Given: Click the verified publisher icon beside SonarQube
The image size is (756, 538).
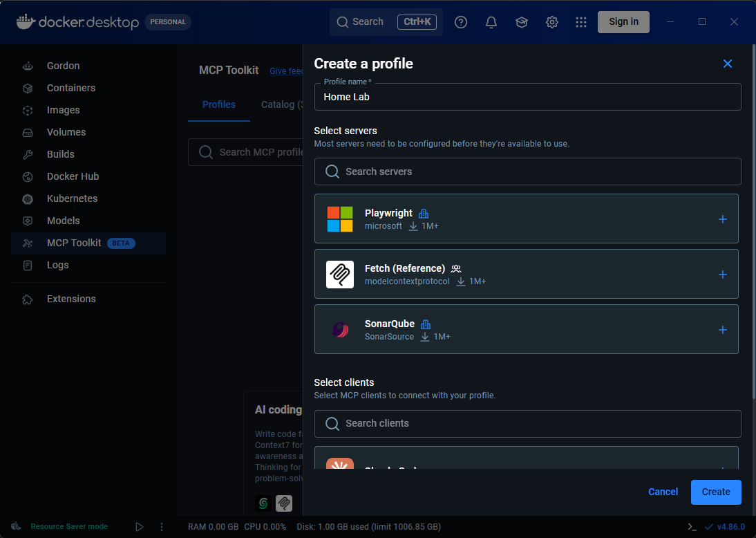Looking at the screenshot, I should point(426,324).
